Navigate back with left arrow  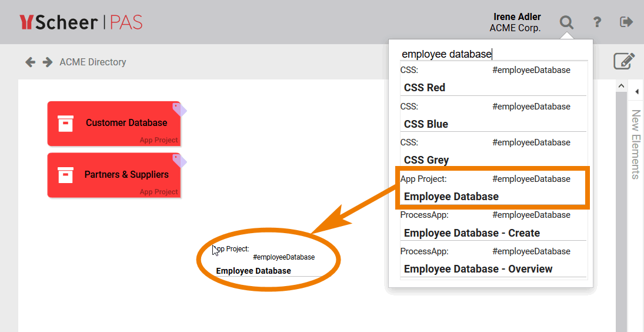31,62
